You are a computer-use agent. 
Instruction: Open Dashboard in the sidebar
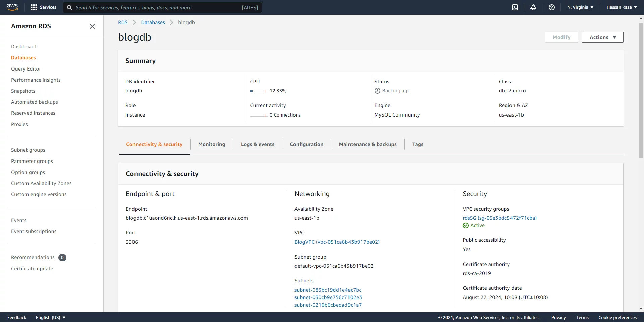[x=23, y=47]
